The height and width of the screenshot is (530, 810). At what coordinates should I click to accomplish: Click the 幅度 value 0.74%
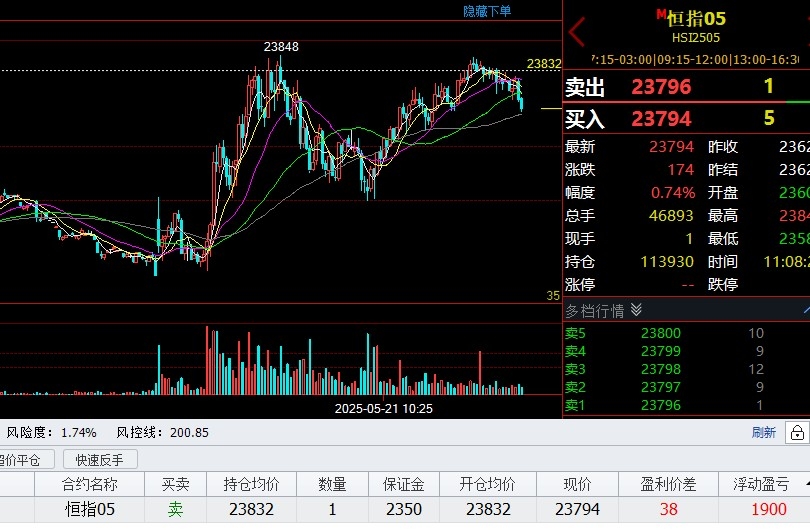pos(673,193)
